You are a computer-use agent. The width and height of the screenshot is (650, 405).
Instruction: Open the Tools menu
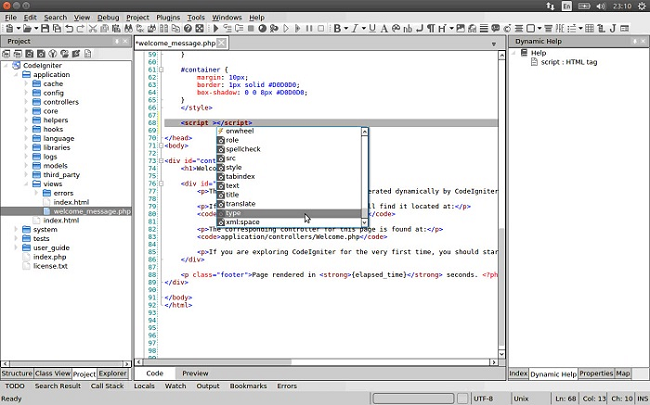click(196, 17)
